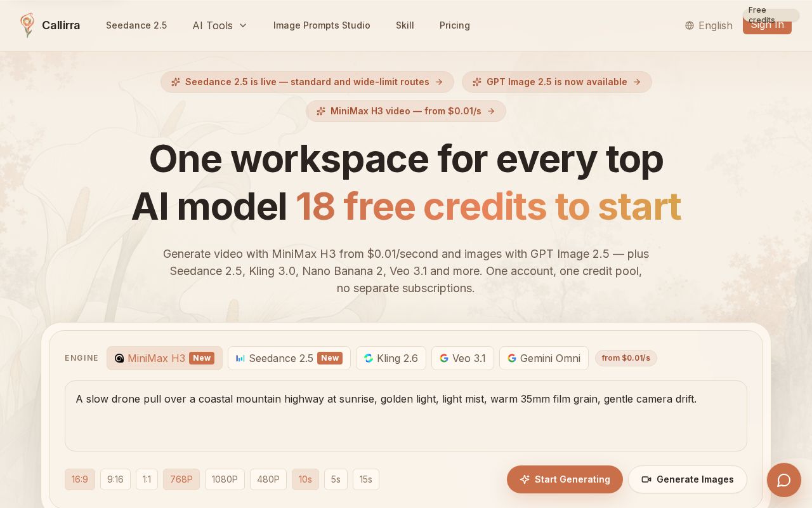Open the English language selector
Image resolution: width=812 pixels, height=508 pixels.
[709, 25]
